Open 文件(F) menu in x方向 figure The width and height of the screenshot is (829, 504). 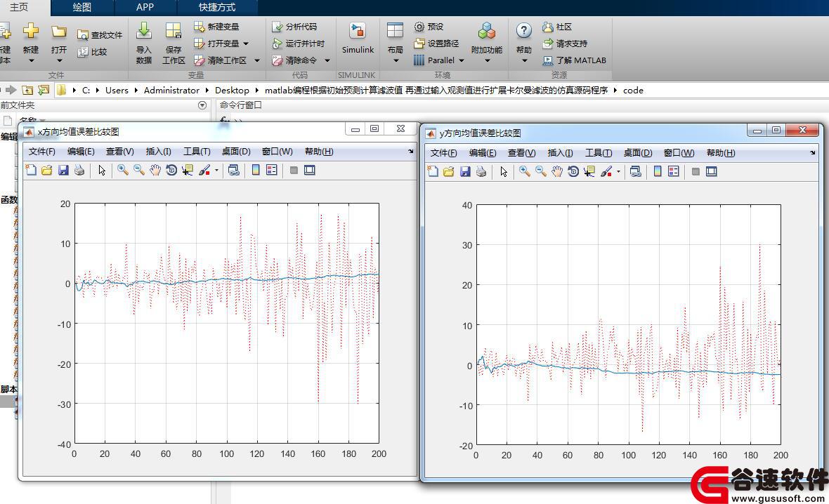(x=41, y=152)
